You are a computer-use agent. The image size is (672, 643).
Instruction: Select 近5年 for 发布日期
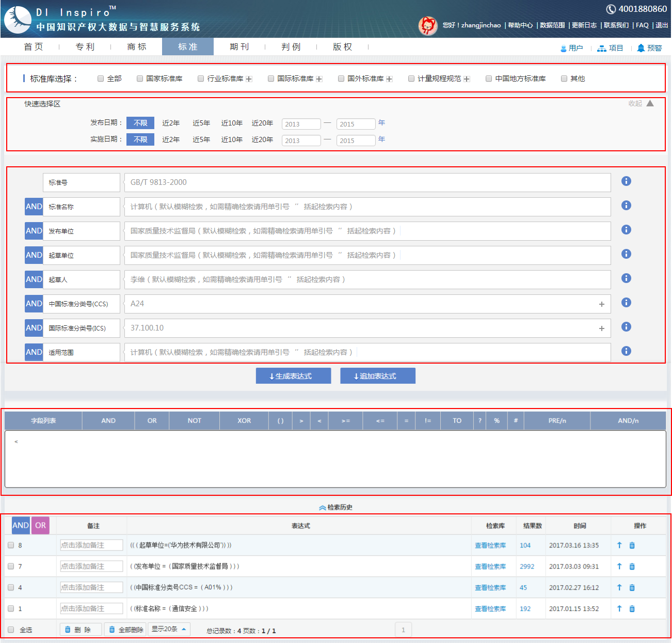pyautogui.click(x=201, y=123)
